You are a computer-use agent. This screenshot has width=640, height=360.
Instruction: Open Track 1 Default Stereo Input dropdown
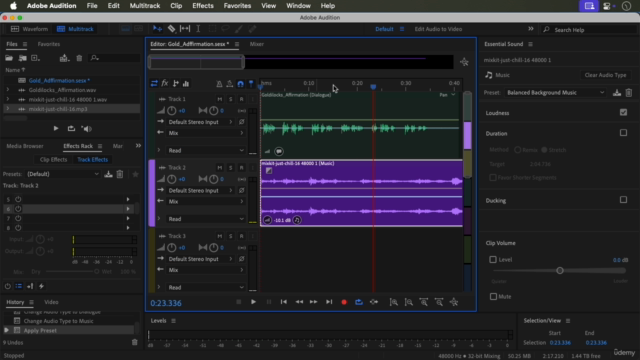[200, 122]
